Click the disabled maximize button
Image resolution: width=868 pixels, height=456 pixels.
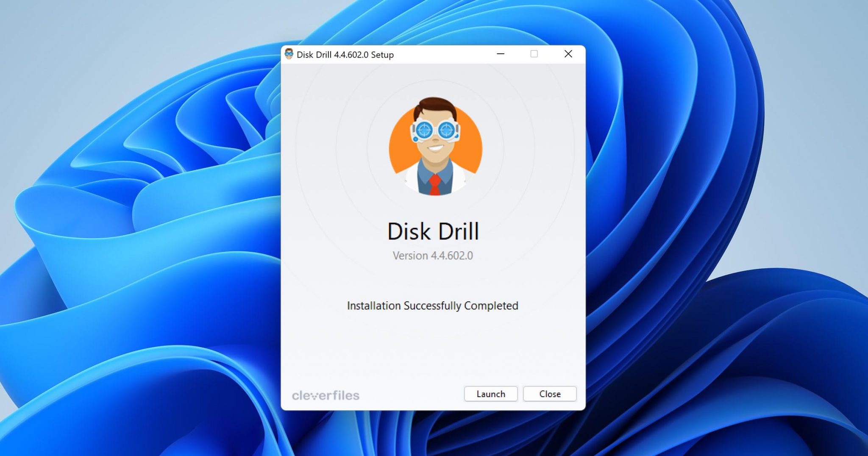[x=534, y=54]
